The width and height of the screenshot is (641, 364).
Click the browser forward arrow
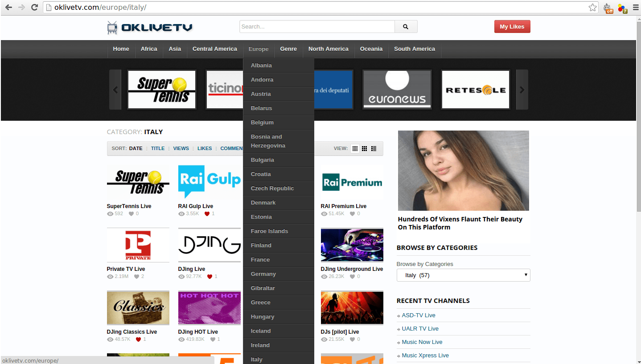pos(21,7)
